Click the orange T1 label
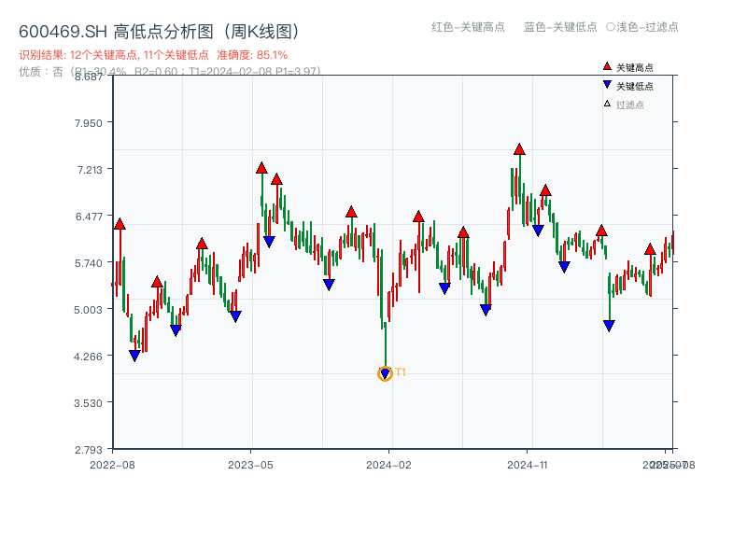 click(401, 371)
